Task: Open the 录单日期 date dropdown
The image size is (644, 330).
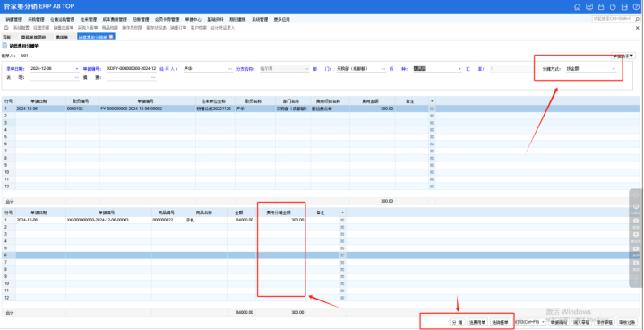Action: point(77,69)
